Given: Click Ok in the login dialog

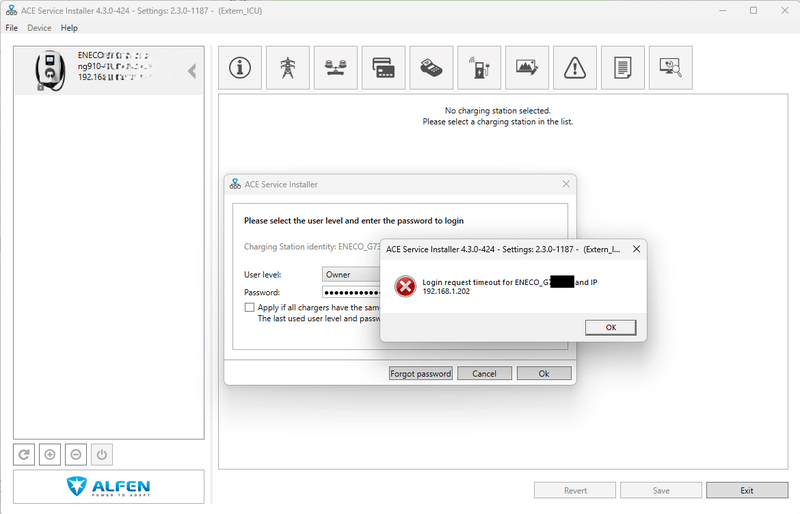Looking at the screenshot, I should [544, 374].
